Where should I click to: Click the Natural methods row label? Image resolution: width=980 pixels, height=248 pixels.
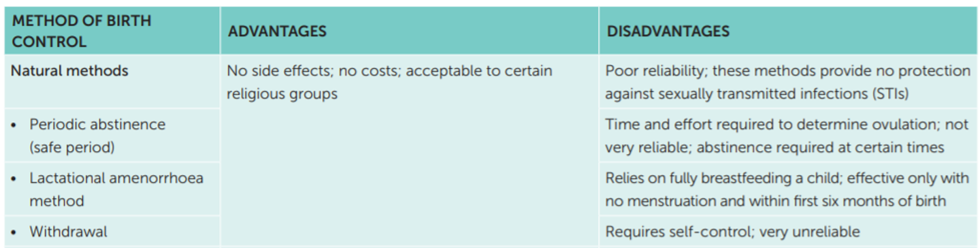tap(69, 71)
